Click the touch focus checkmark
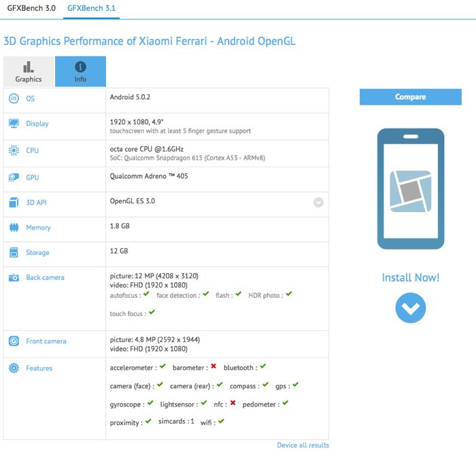This screenshot has width=476, height=467. 152,312
